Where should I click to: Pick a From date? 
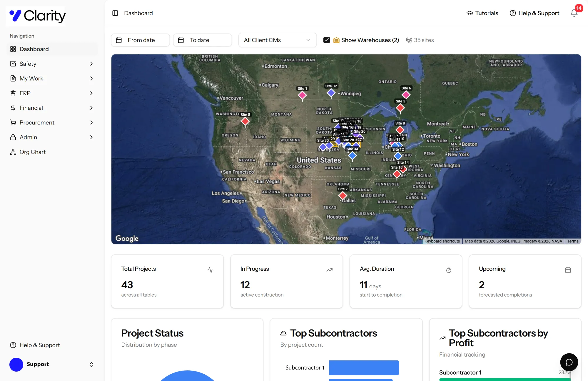(141, 40)
